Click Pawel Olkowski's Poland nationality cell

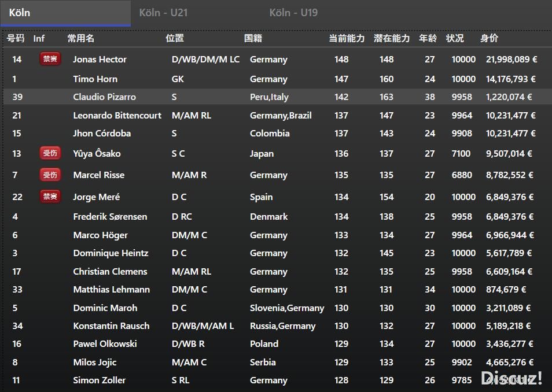coord(264,344)
